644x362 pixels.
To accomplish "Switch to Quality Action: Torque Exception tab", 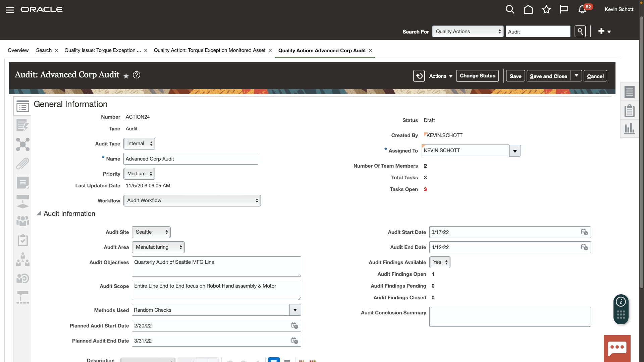I will click(210, 50).
